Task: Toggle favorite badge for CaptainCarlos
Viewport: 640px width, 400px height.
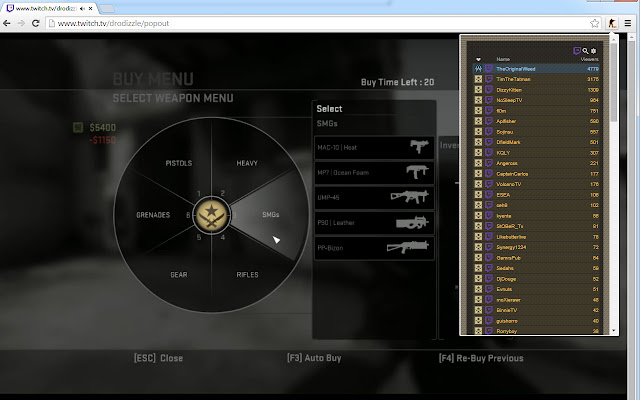Action: pyautogui.click(x=478, y=174)
